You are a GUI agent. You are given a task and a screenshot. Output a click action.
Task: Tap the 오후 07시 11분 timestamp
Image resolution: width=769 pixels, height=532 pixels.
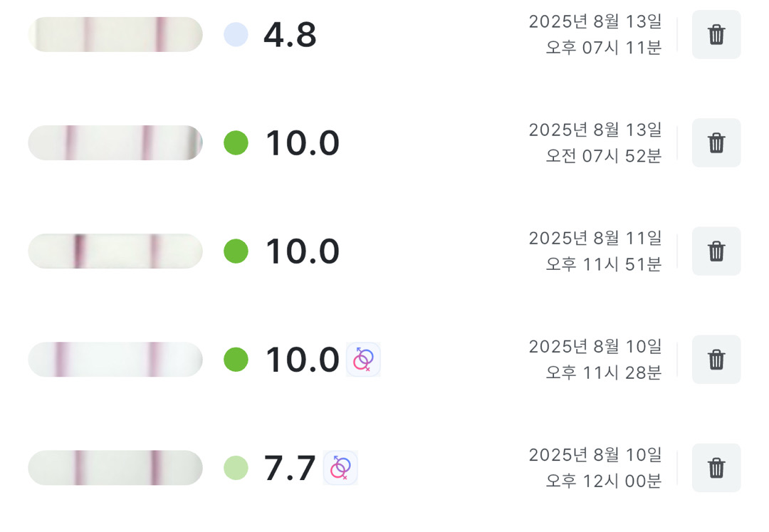(x=604, y=48)
